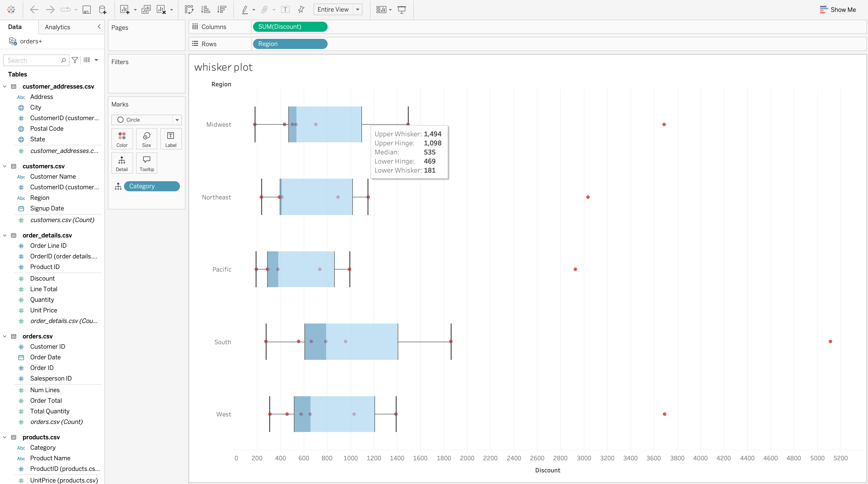The height and width of the screenshot is (484, 868).
Task: Click the Presentation Mode icon
Action: click(402, 9)
